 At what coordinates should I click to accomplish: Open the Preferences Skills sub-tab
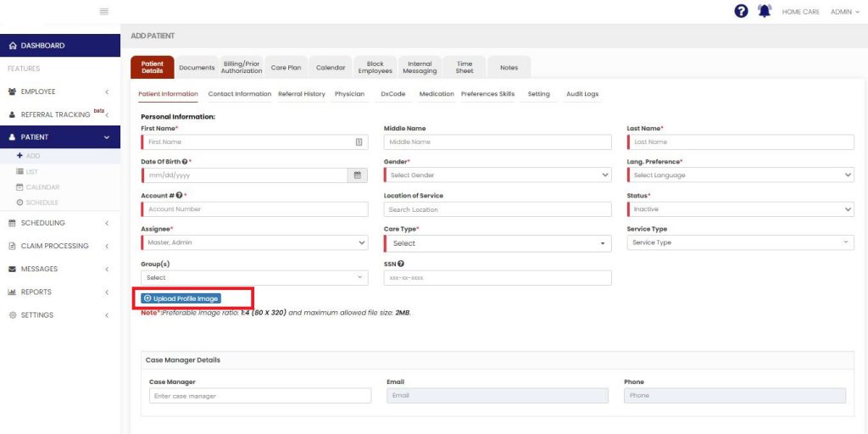point(487,94)
